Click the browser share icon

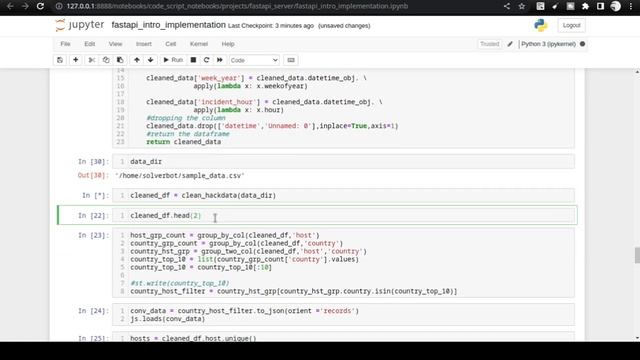(x=507, y=6)
